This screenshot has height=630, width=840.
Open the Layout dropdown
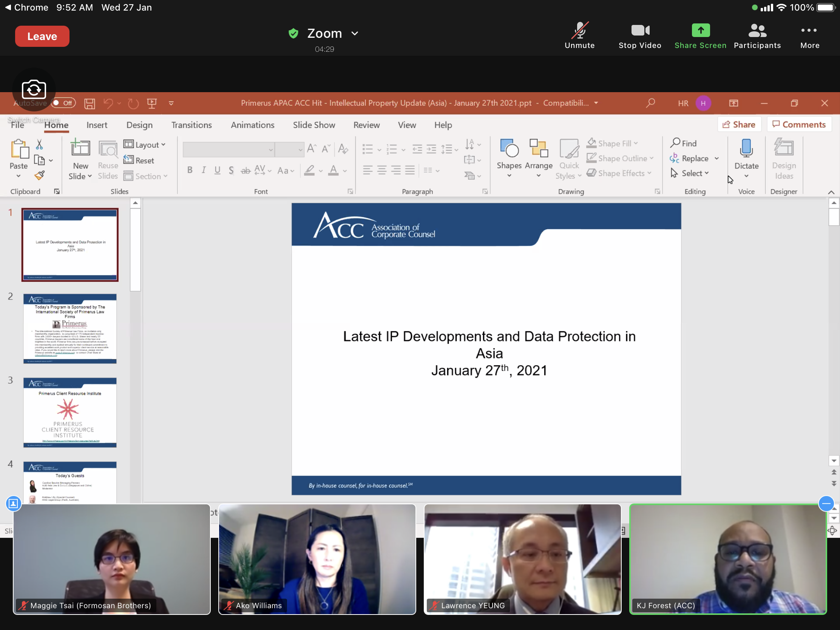pyautogui.click(x=145, y=145)
